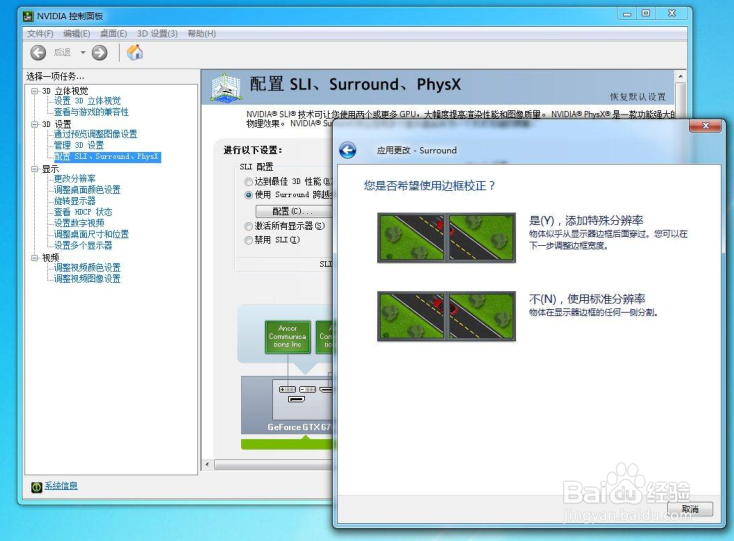Screen dimensions: 734x541
Task: Select 调整桌面颜色设置 task
Action: 87,190
